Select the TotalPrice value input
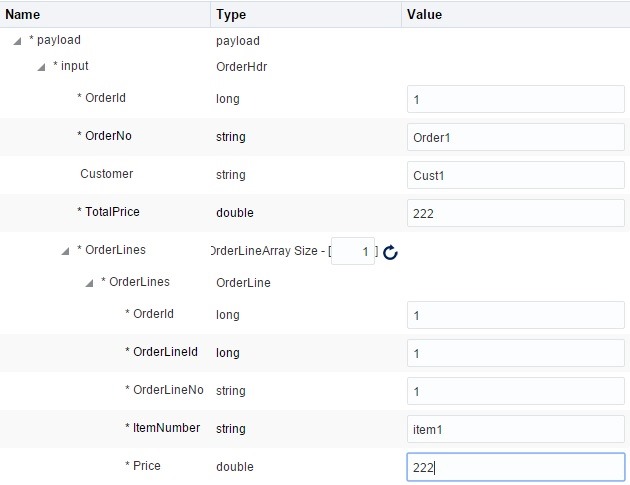 pyautogui.click(x=516, y=213)
